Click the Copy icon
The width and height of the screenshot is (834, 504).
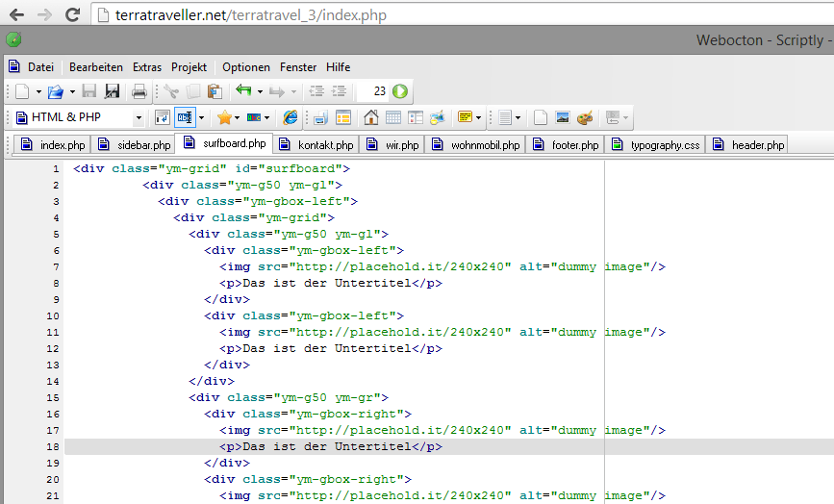point(193,91)
